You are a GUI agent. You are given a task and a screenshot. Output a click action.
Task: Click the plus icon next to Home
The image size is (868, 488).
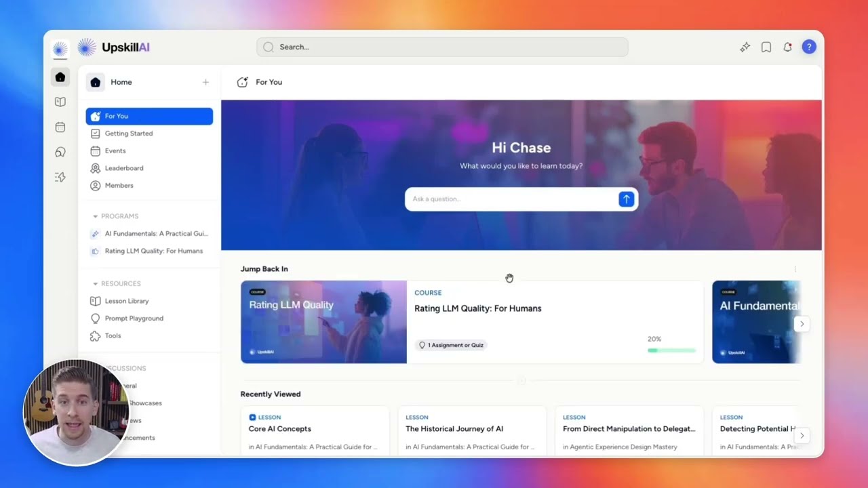(x=205, y=82)
